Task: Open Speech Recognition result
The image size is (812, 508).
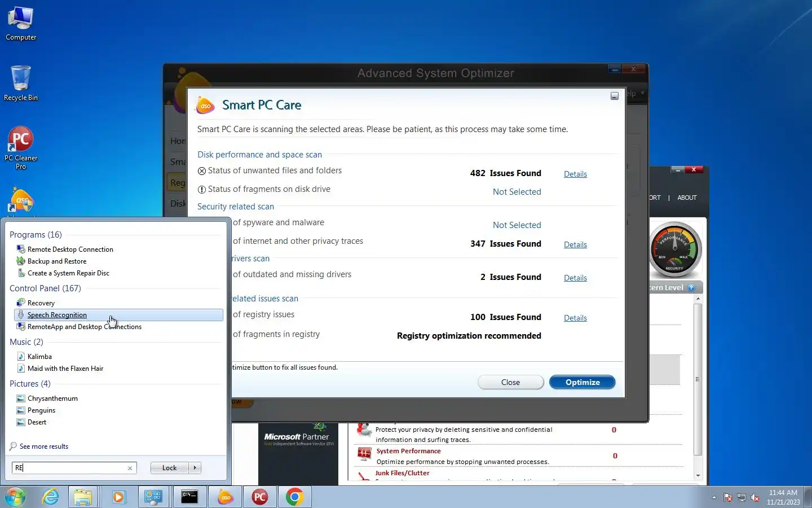Action: click(118, 315)
